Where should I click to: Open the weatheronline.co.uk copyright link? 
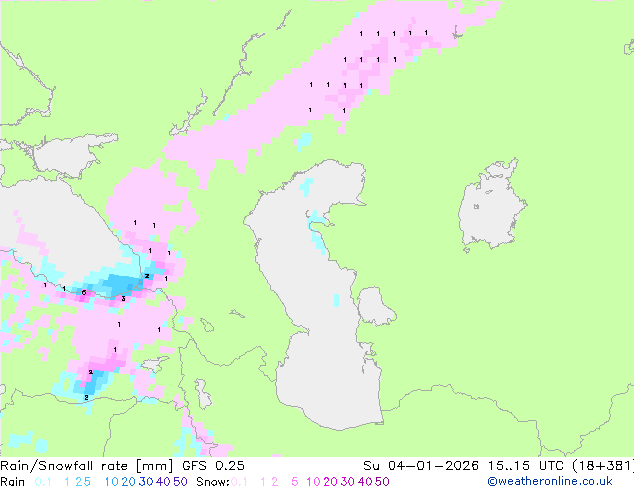(x=550, y=482)
